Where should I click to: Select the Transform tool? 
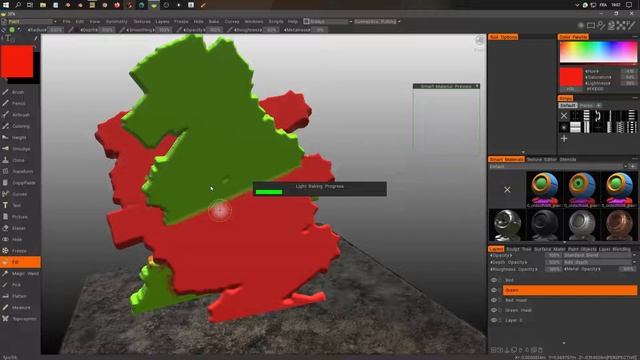click(x=20, y=171)
